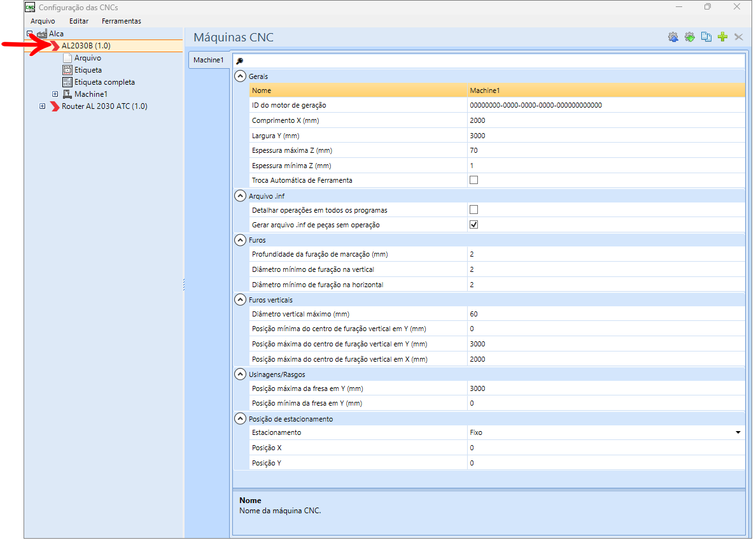Click the panel splitter grip handle

[184, 285]
